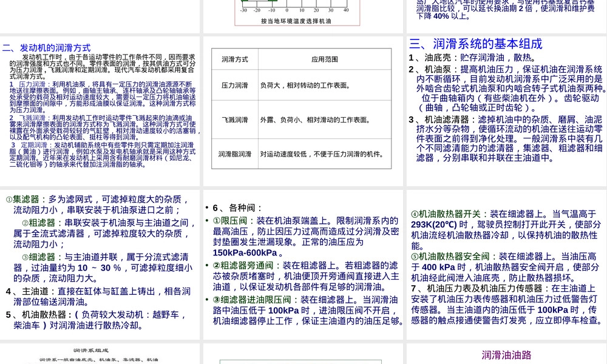Click the paragraph starting 2 飞溅润滑
Screen dimensions: 607x364
(104, 127)
